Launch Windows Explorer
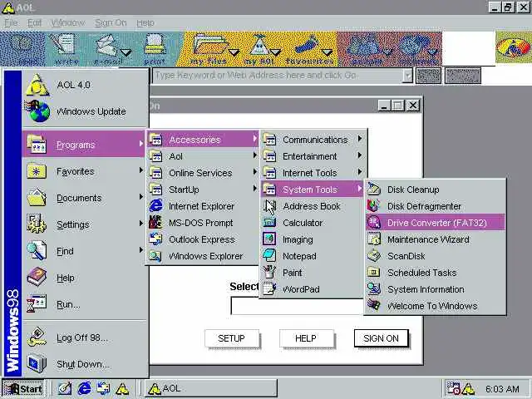532x399 pixels. point(203,256)
